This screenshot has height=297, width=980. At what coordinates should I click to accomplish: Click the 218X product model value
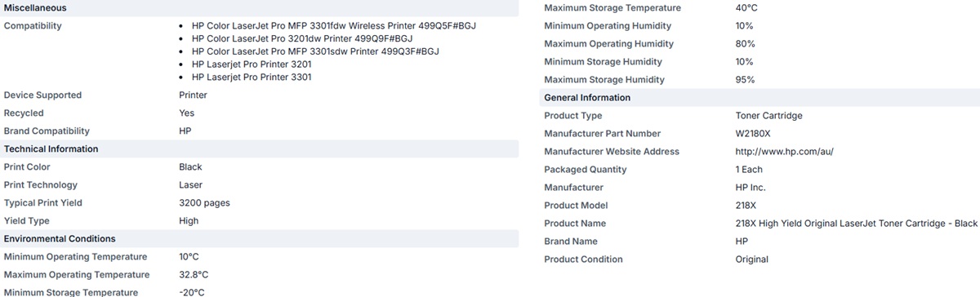coord(747,206)
